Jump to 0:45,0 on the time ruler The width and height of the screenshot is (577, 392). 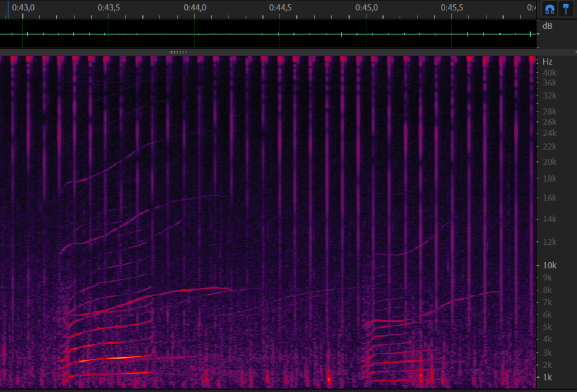[x=366, y=7]
